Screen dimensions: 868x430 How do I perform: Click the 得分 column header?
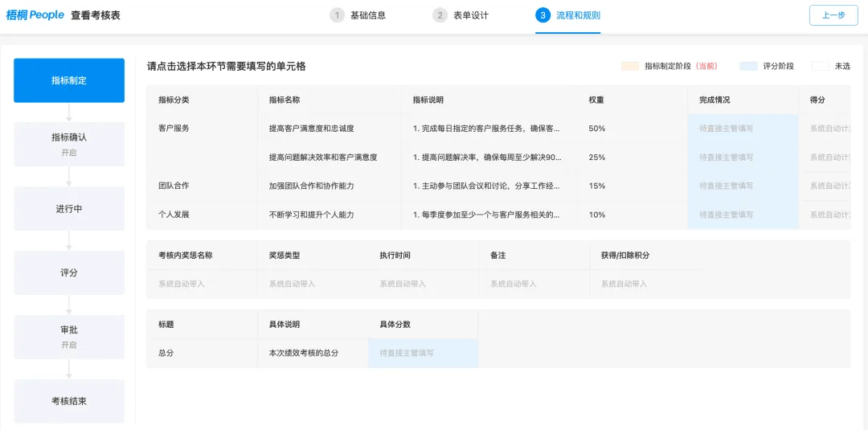pos(825,100)
